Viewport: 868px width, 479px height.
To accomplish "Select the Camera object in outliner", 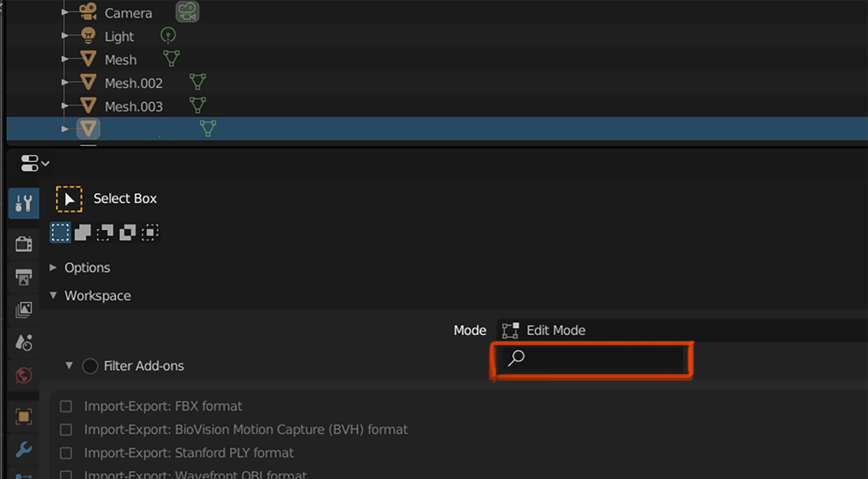I will point(128,13).
